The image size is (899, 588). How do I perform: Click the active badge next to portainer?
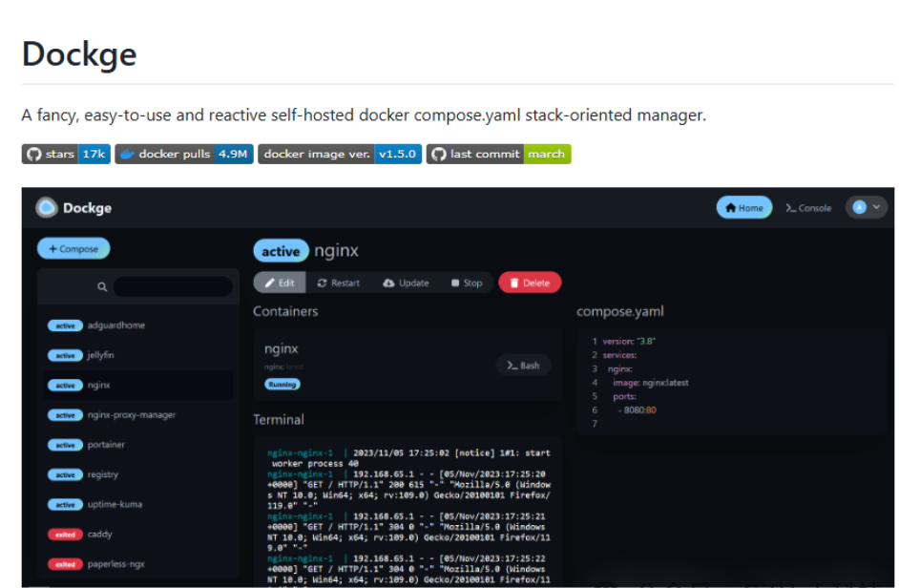(65, 445)
